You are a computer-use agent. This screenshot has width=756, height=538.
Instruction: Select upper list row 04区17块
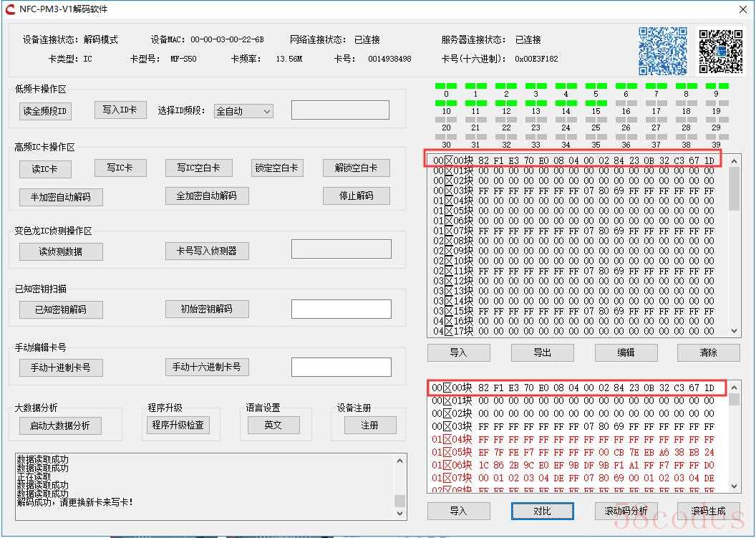click(x=573, y=331)
